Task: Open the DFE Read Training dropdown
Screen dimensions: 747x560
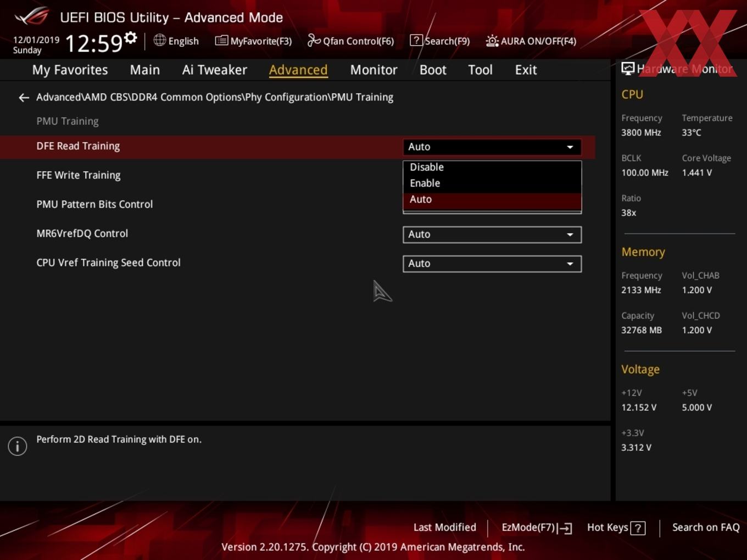Action: point(492,147)
